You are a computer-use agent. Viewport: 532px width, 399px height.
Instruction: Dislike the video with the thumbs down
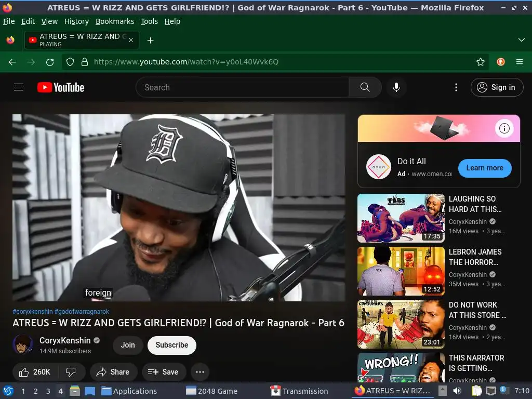tap(71, 372)
